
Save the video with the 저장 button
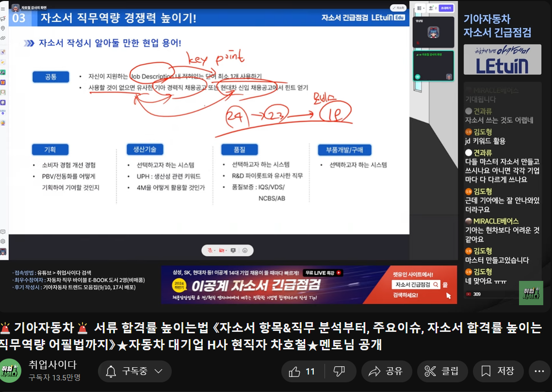[x=498, y=371]
